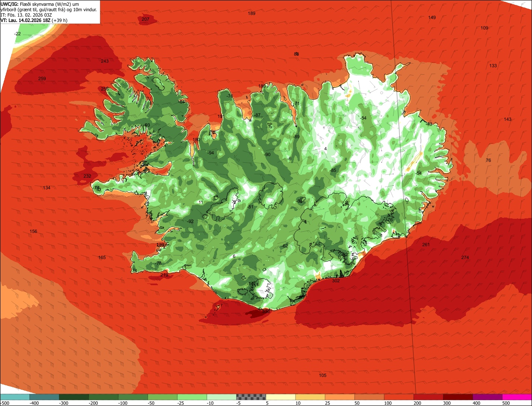The image size is (532, 406).
Task: Click the light teal -500 to -400 legend swatch
Action: 15,397
